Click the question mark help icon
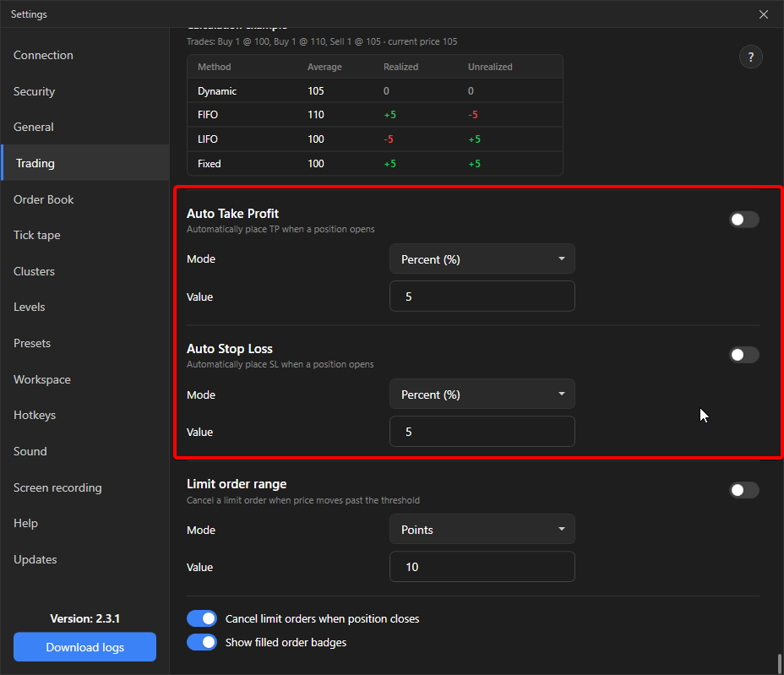Image resolution: width=784 pixels, height=675 pixels. click(750, 57)
